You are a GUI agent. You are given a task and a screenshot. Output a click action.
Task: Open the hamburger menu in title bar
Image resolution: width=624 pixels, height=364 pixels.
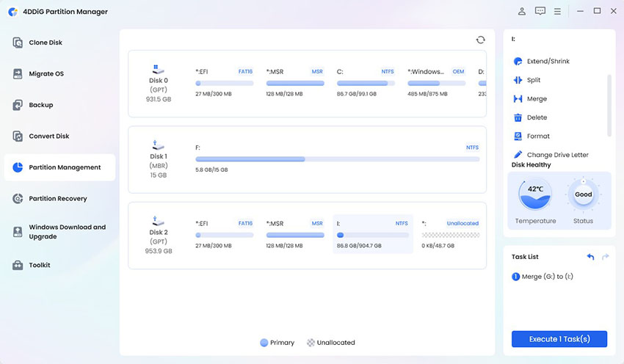tap(558, 11)
